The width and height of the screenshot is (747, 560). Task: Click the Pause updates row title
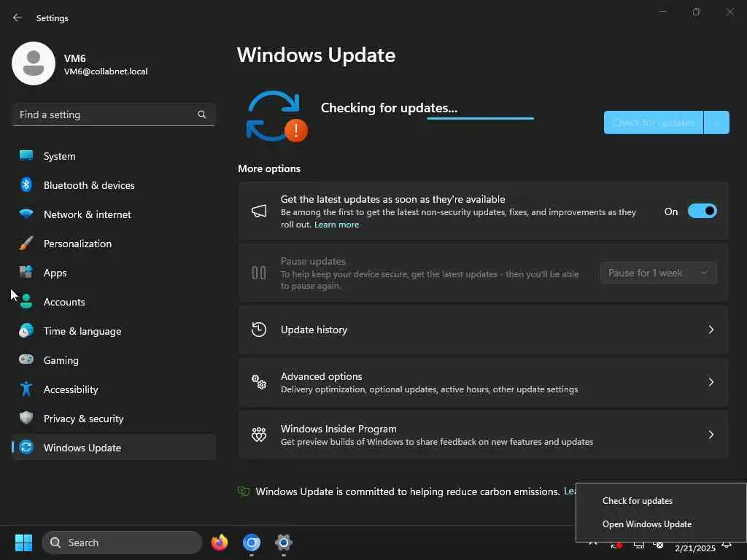pyautogui.click(x=313, y=261)
